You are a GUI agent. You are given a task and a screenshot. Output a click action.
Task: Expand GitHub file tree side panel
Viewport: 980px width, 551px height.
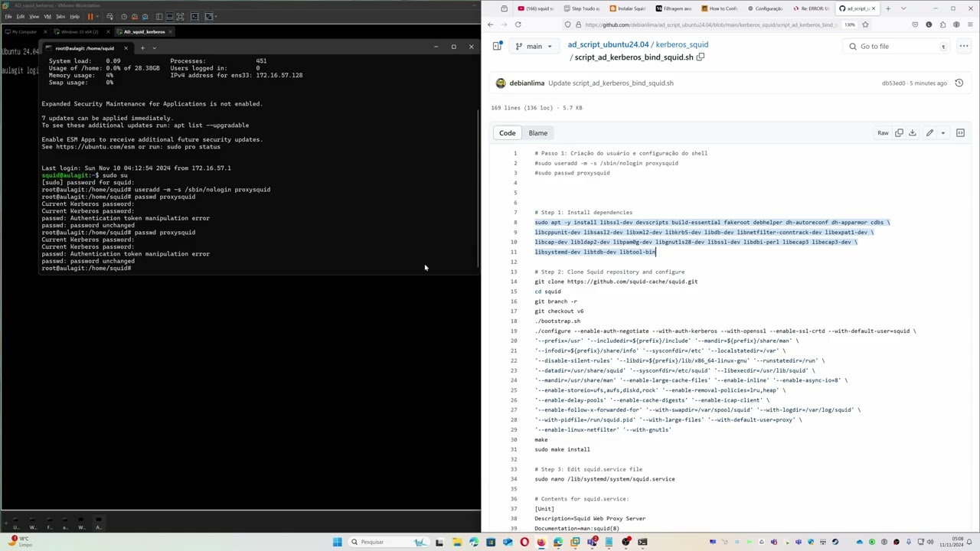(x=496, y=46)
